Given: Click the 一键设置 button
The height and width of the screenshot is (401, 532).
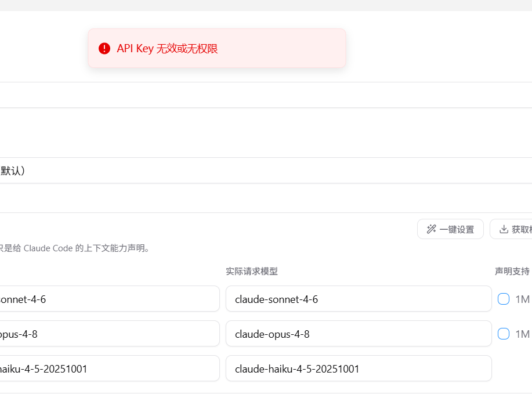Looking at the screenshot, I should coord(450,229).
